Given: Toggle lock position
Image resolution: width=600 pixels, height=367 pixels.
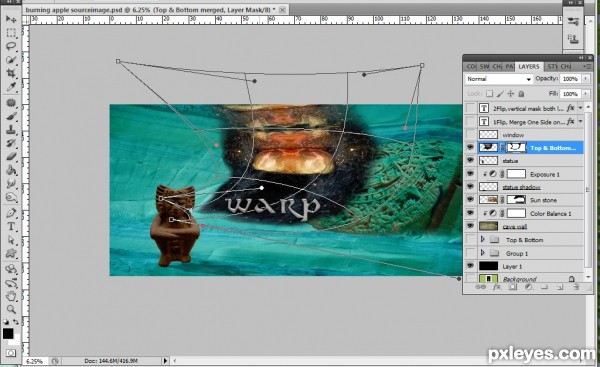Looking at the screenshot, I should (510, 94).
